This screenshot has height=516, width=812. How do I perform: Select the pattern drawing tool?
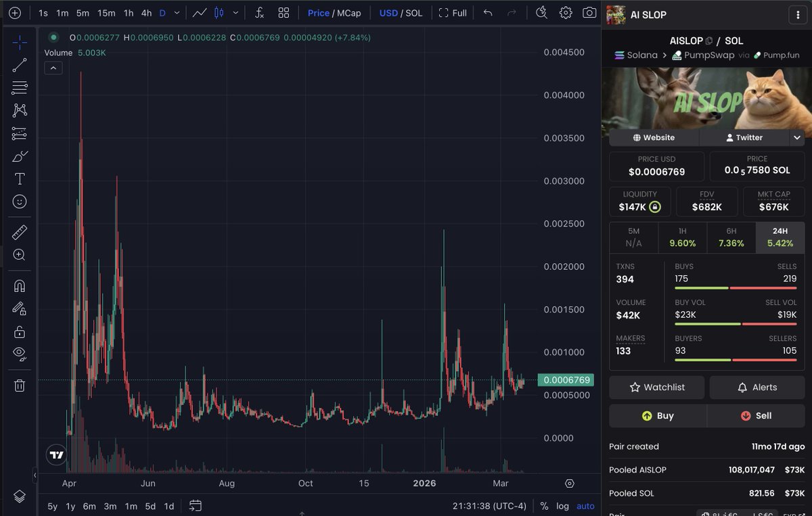click(20, 110)
